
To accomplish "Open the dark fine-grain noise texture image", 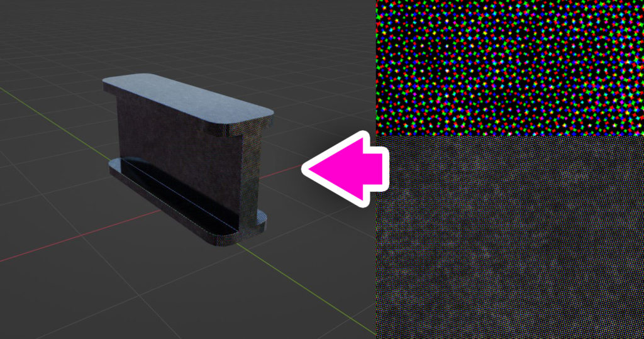I will click(x=509, y=239).
